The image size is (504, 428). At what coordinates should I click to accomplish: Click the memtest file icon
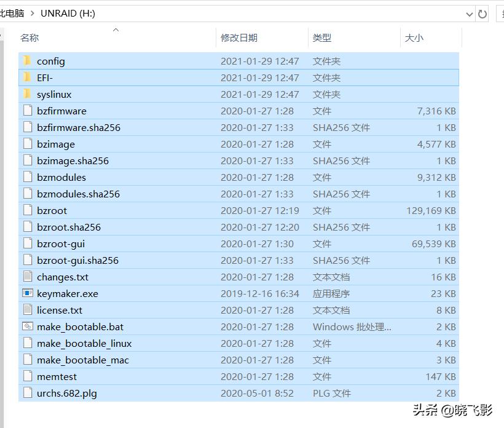coord(28,376)
